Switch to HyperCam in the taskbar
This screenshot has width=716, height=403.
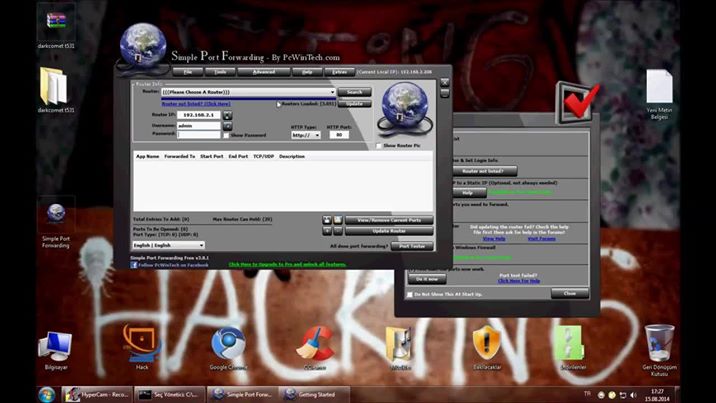tap(97, 394)
